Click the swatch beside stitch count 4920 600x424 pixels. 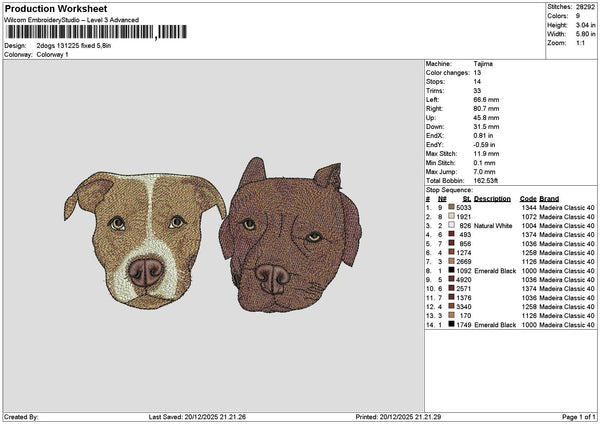452,279
